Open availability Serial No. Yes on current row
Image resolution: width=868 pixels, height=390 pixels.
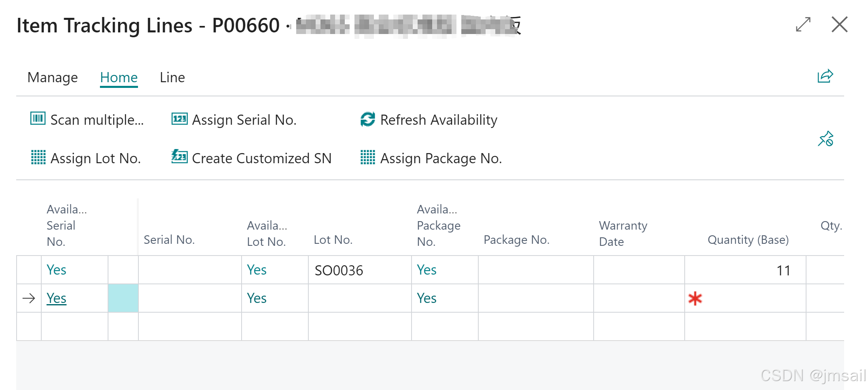click(56, 298)
